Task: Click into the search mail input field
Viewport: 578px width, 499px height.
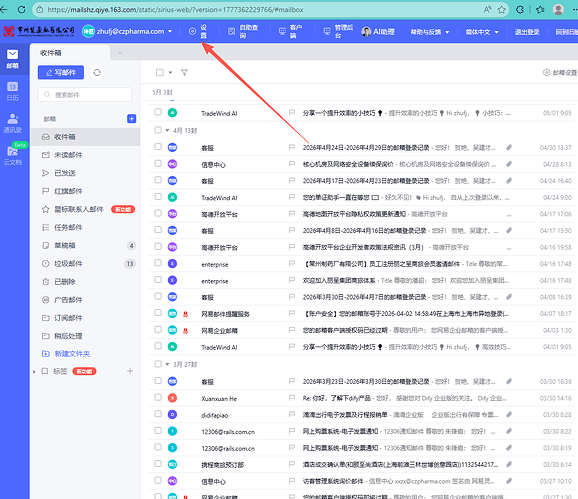Action: (x=85, y=95)
